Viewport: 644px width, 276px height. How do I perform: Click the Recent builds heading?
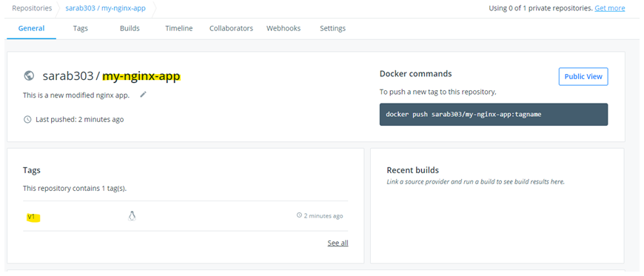pos(413,170)
